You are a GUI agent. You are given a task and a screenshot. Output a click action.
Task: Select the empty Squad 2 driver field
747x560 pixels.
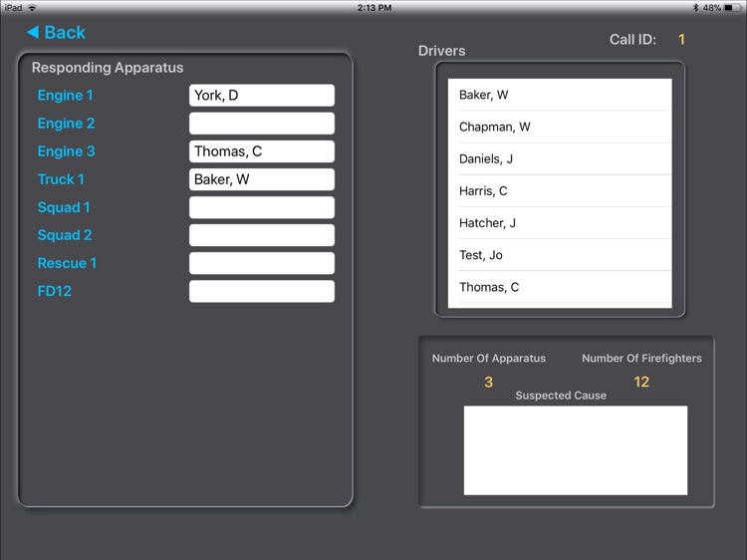pos(262,235)
